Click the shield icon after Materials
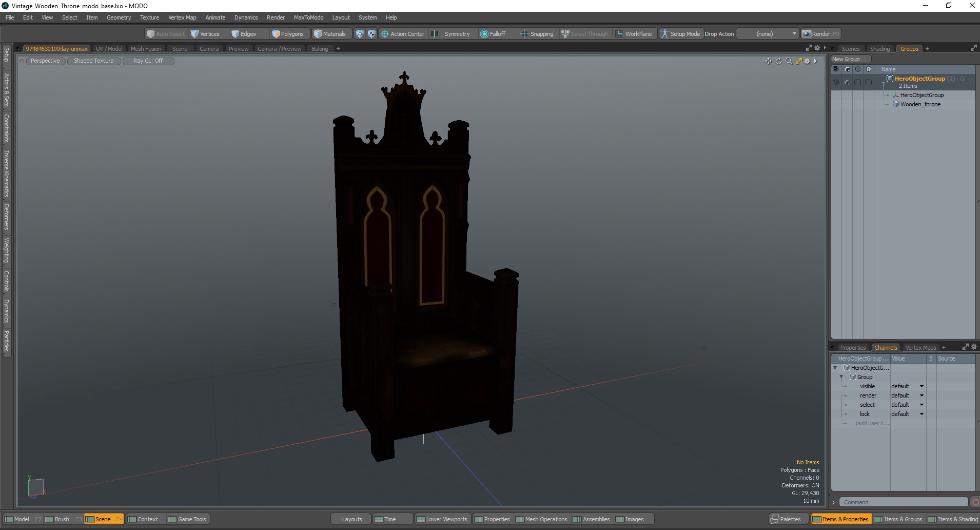Image resolution: width=980 pixels, height=530 pixels. click(360, 34)
